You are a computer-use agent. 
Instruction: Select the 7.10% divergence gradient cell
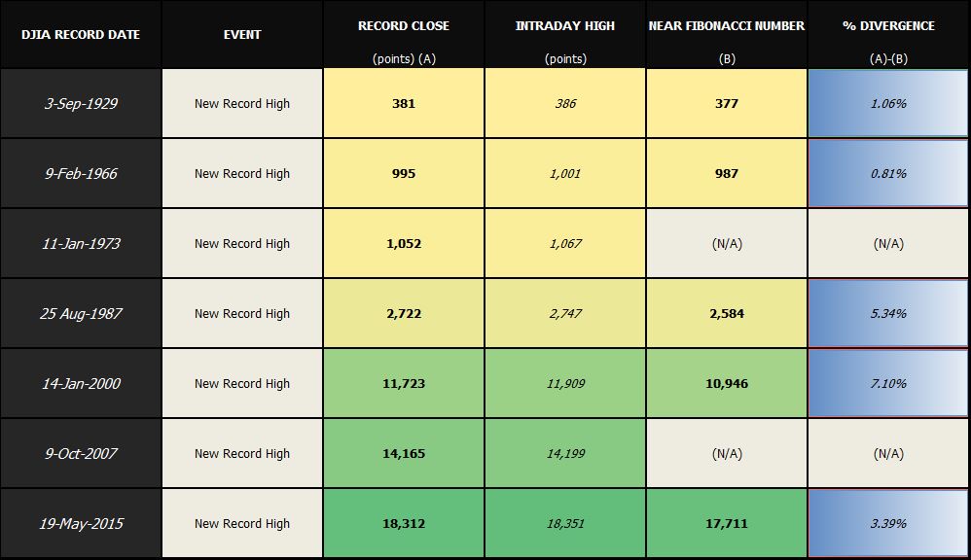click(888, 384)
